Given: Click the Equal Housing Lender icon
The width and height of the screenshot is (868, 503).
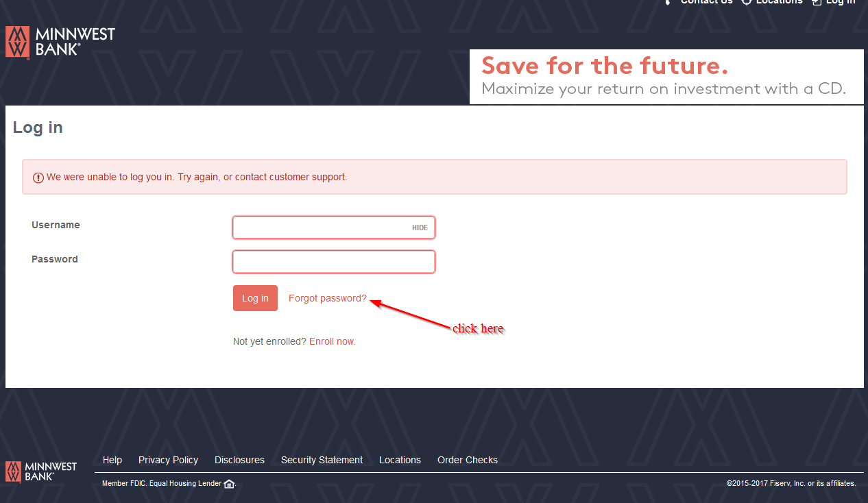Looking at the screenshot, I should coord(229,484).
